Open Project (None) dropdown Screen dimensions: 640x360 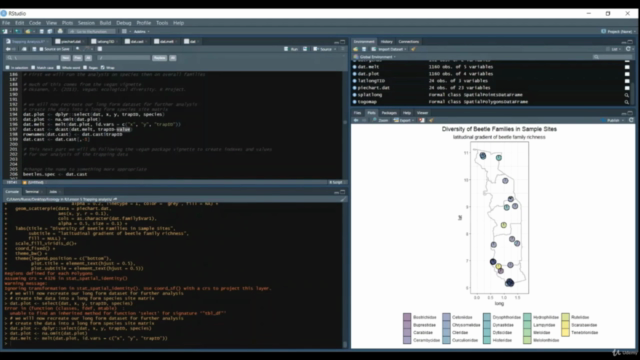click(618, 31)
